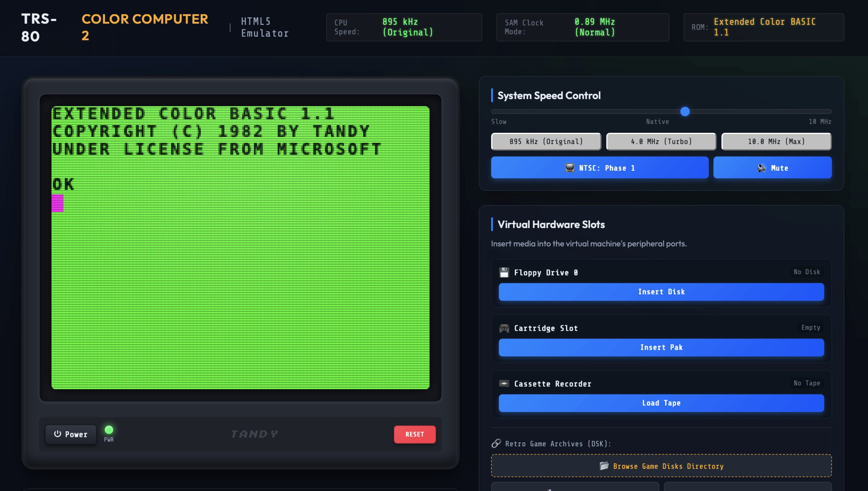Viewport: 868px width, 491px height.
Task: Click the link icon beside Retro Game Archives
Action: [496, 444]
